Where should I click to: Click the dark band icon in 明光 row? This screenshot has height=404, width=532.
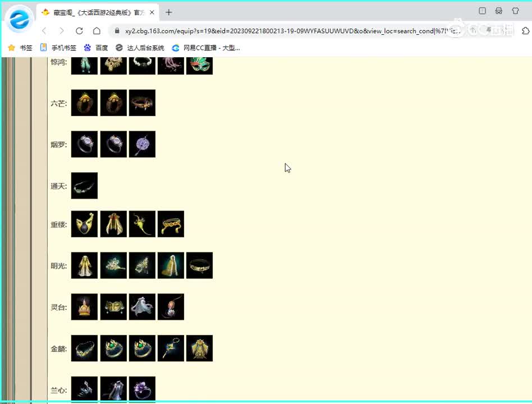[x=200, y=265]
